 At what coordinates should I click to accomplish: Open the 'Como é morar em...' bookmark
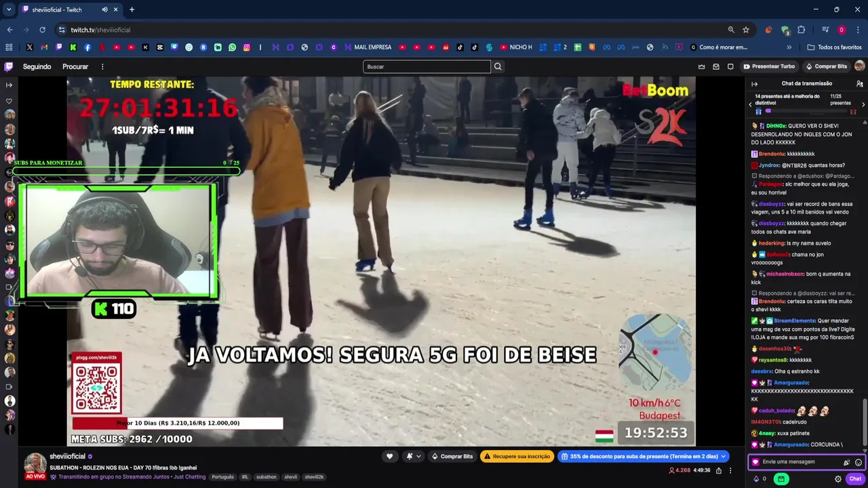click(x=718, y=47)
